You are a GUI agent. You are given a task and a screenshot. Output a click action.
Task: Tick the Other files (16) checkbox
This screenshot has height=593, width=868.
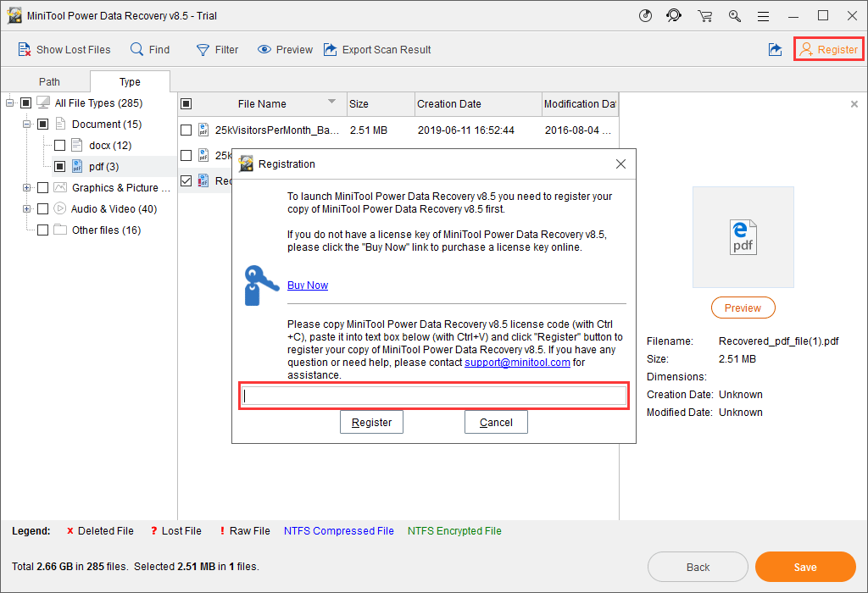[x=42, y=230]
